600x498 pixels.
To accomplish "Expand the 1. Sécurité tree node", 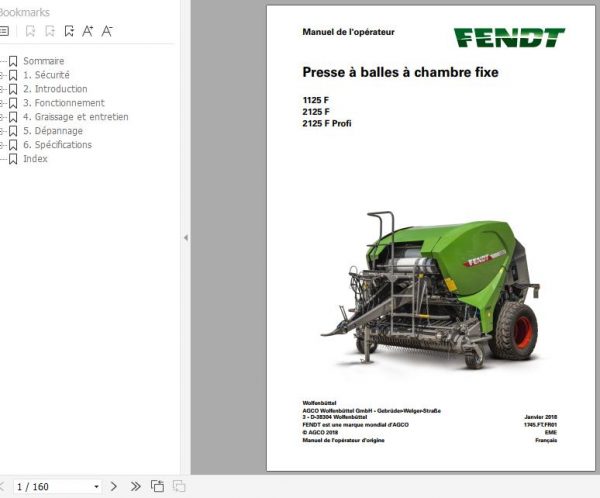I will [2, 75].
